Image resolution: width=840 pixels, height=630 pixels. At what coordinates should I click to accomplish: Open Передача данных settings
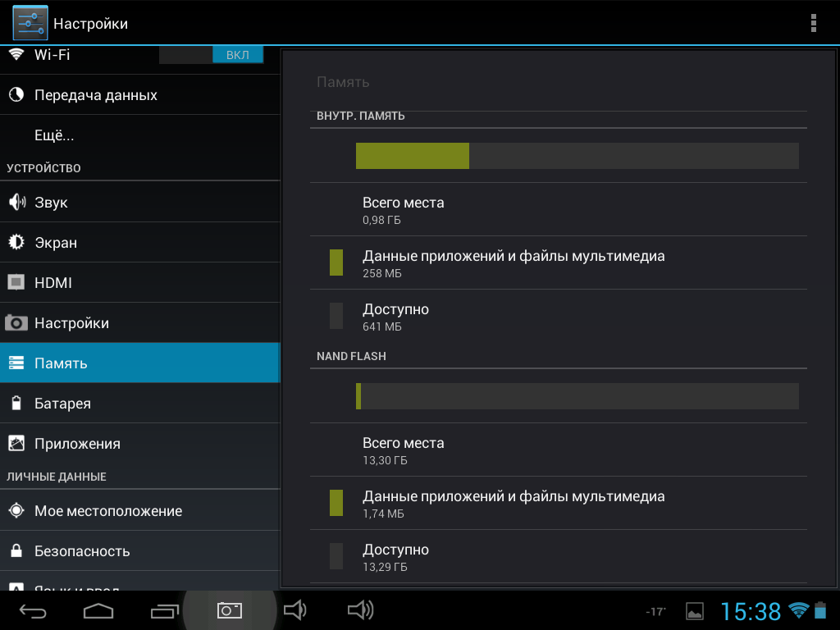[95, 95]
